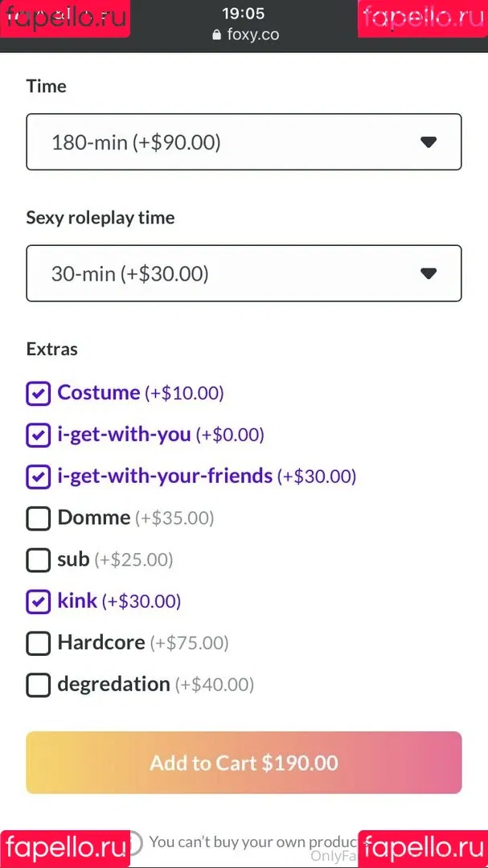Click the roleplay time dropdown arrow icon

(x=429, y=273)
